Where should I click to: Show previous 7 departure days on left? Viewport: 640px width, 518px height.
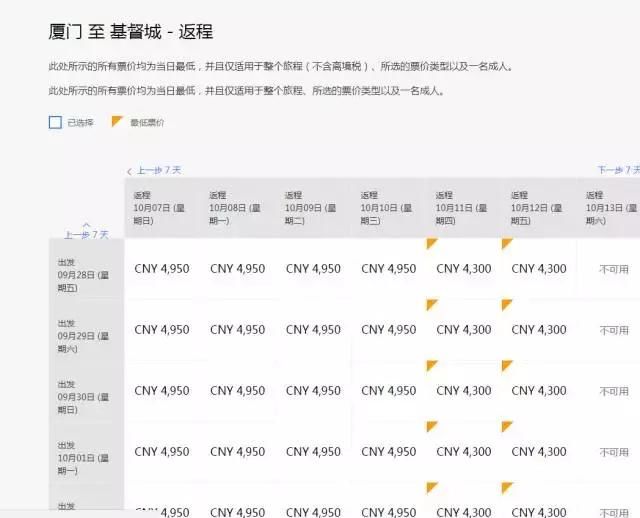coord(86,231)
